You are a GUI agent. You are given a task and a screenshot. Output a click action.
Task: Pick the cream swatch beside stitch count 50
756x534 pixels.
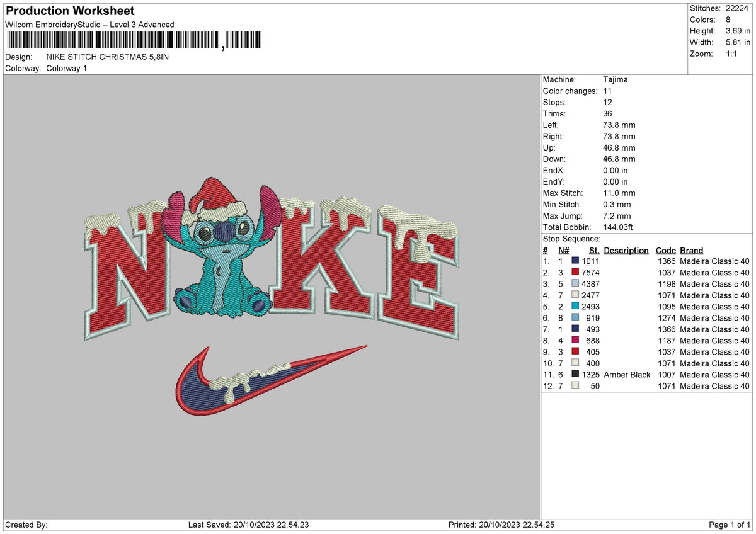pos(575,386)
